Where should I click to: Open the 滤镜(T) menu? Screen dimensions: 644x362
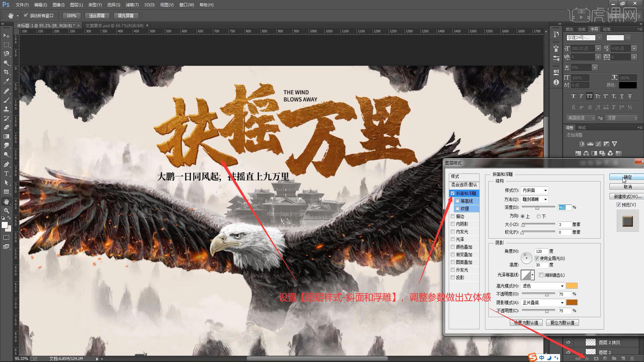click(x=132, y=5)
